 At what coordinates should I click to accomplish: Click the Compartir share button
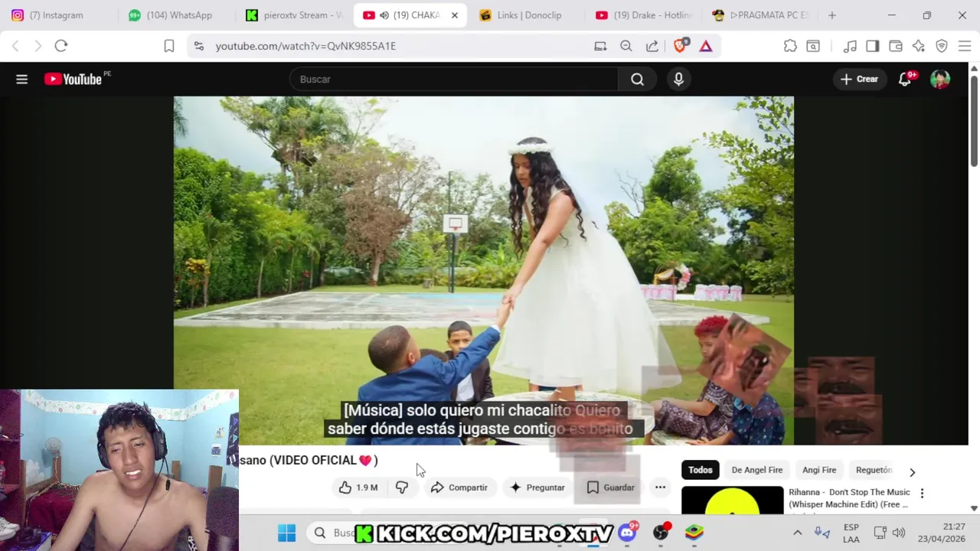[x=459, y=487]
